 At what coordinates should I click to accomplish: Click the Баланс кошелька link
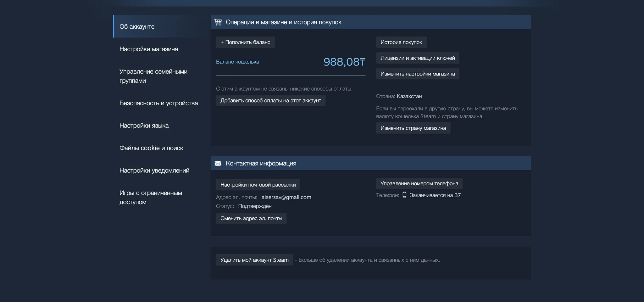tap(237, 62)
